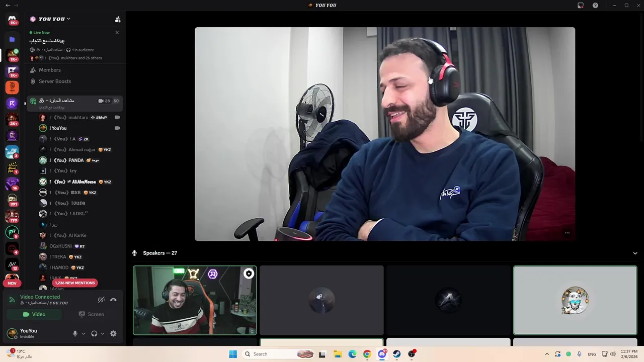Select speaker tile with hooded avatar
Viewport: 644px width, 362px height.
pos(321,300)
